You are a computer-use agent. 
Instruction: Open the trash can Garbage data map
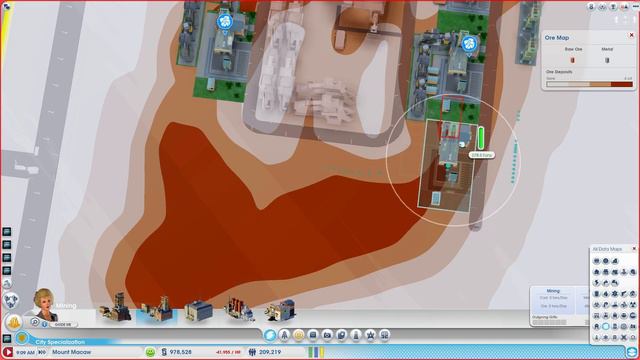pos(596,294)
